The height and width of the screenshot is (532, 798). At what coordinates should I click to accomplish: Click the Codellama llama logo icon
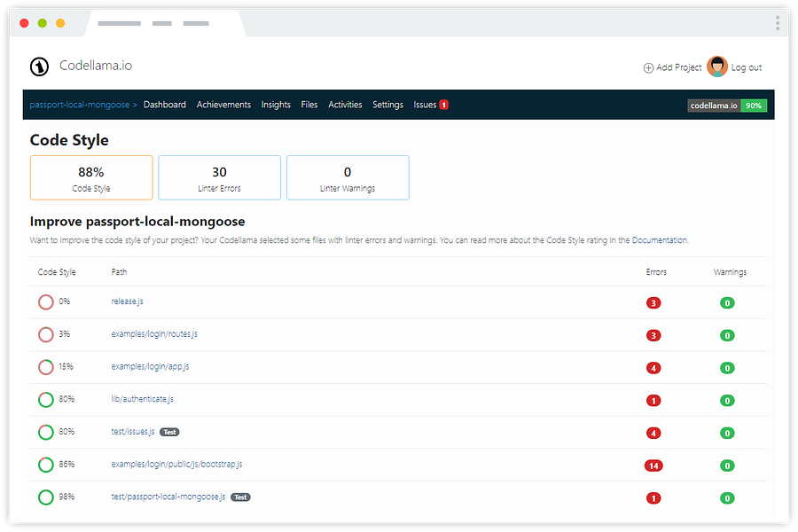(x=39, y=66)
